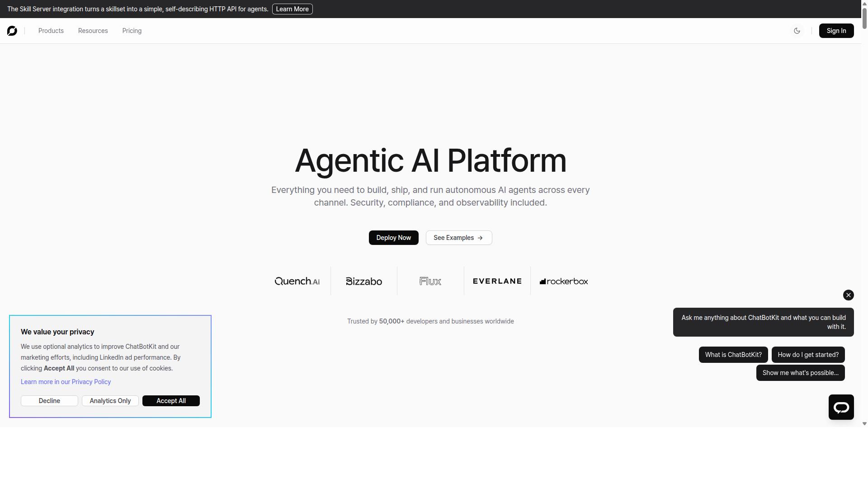Viewport: 868px width, 488px height.
Task: Select 'Show me what's possible...' suggestion
Action: coord(800,373)
